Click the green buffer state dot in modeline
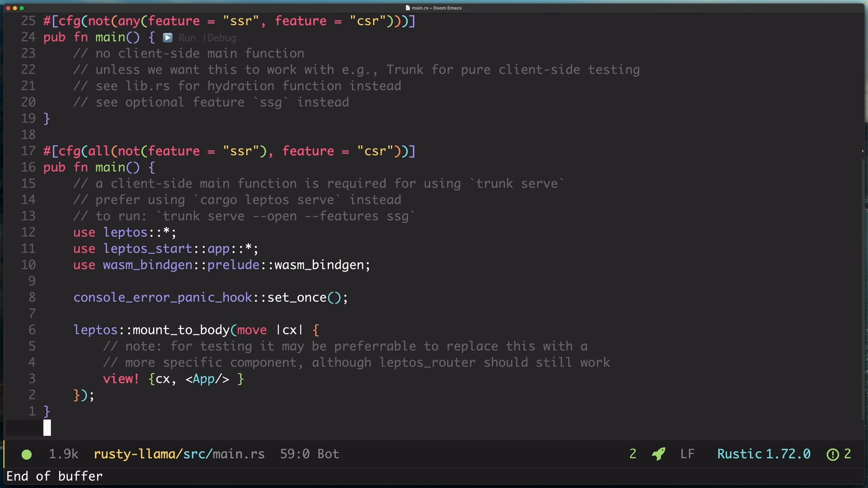Viewport: 868px width, 488px height. (27, 455)
